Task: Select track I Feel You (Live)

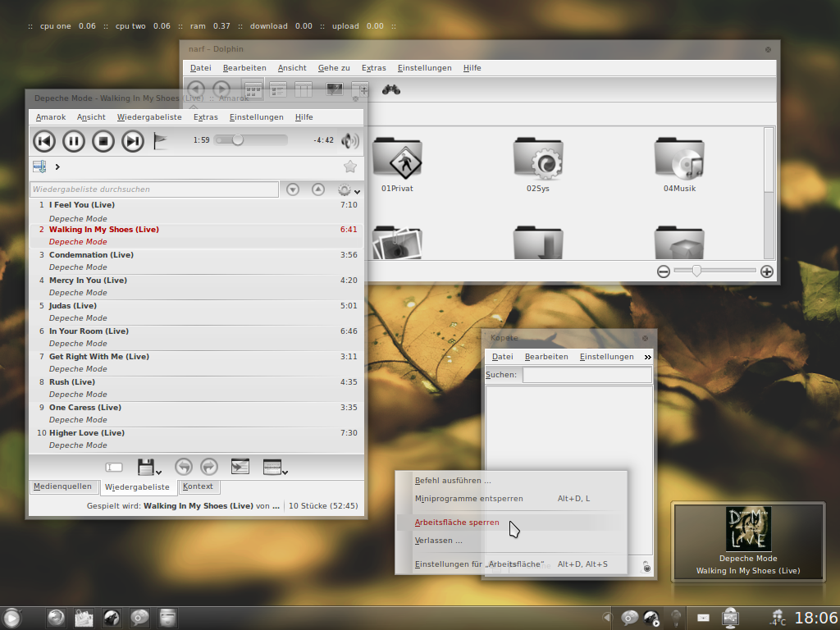Action: (197, 212)
